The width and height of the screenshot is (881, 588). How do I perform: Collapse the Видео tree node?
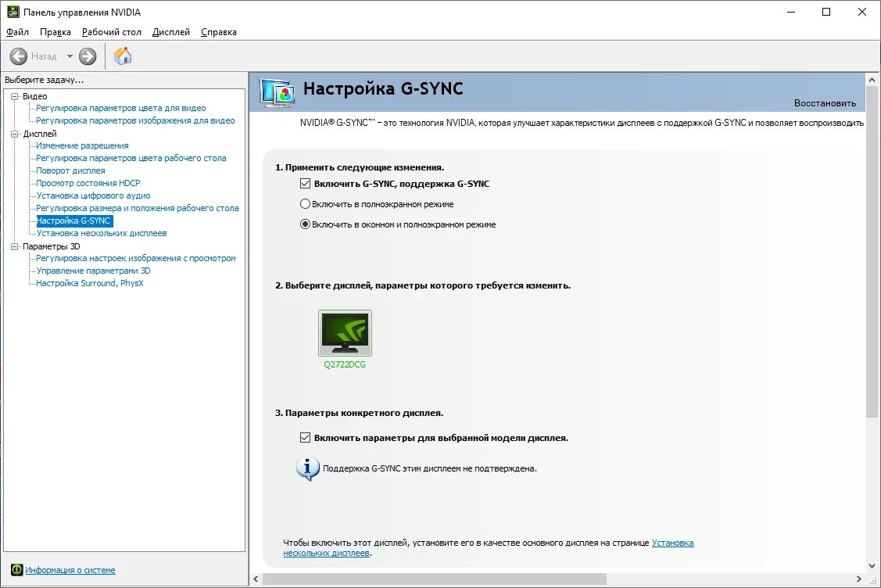click(15, 96)
